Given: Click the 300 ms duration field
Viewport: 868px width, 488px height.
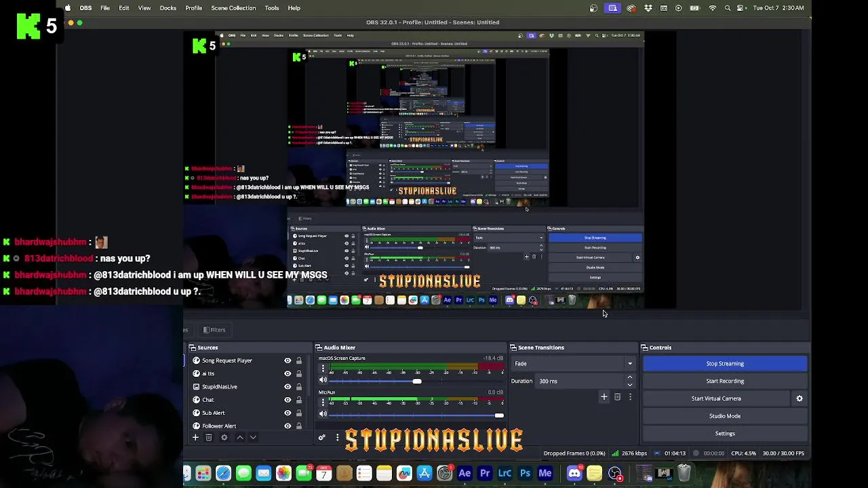Looking at the screenshot, I should [x=580, y=381].
